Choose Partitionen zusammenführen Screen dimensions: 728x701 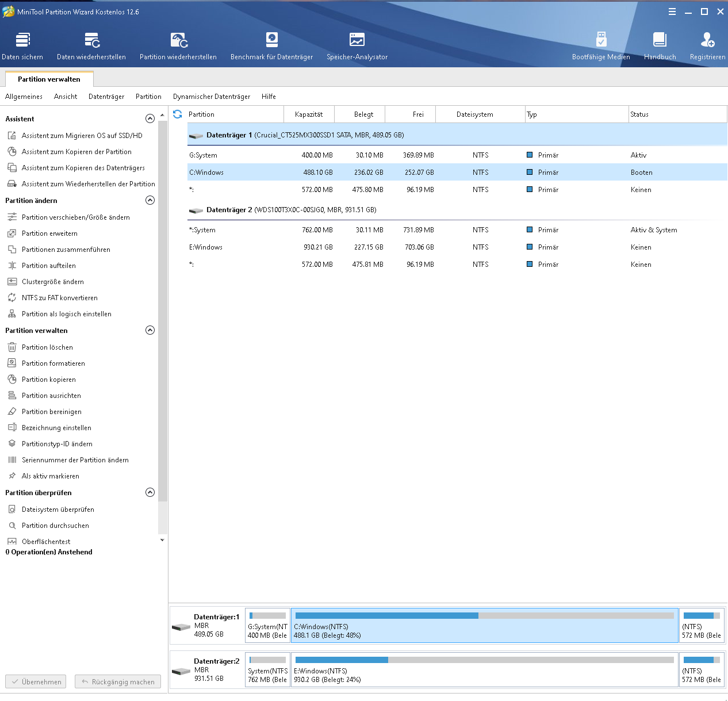[x=66, y=250]
